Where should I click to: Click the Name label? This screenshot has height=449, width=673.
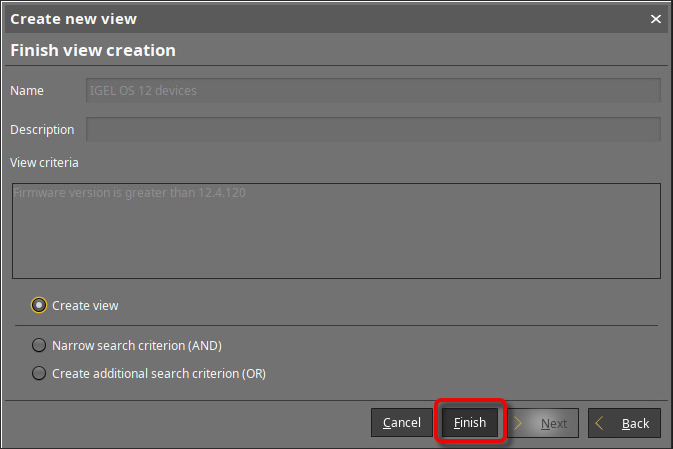pos(27,90)
